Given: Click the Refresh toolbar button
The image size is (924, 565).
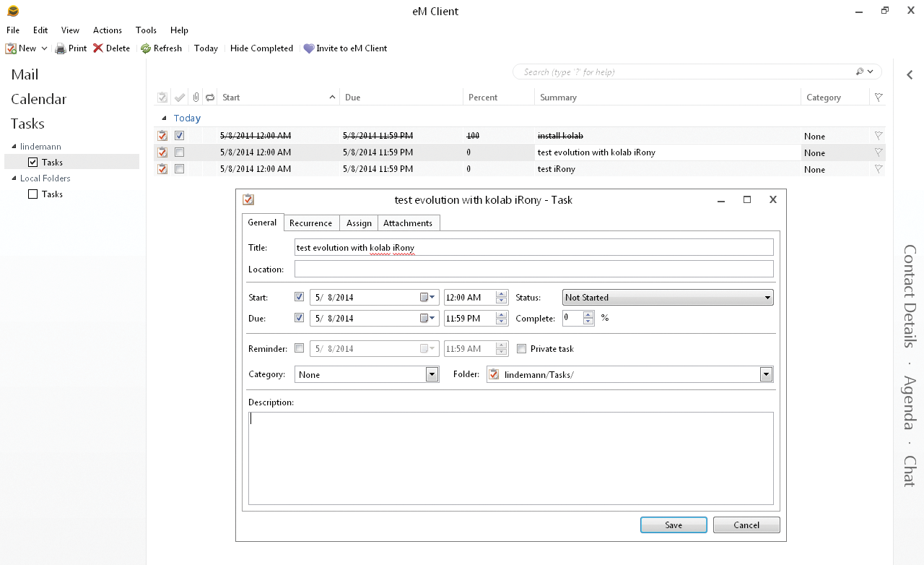Looking at the screenshot, I should point(161,48).
